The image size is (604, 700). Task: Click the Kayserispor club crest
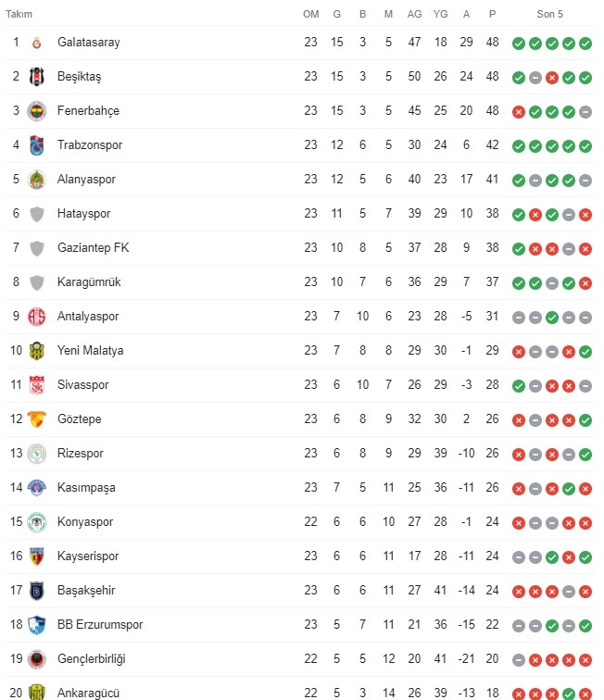pyautogui.click(x=37, y=556)
